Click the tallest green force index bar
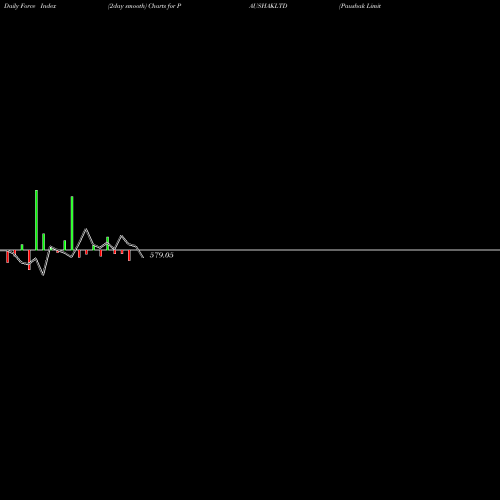 (x=36, y=220)
